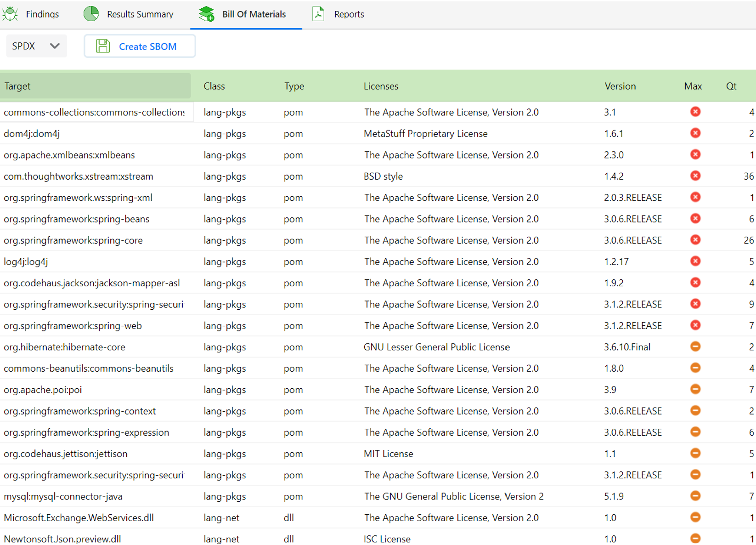Select the com.thoughtworks.xstream:xstream row

79,176
